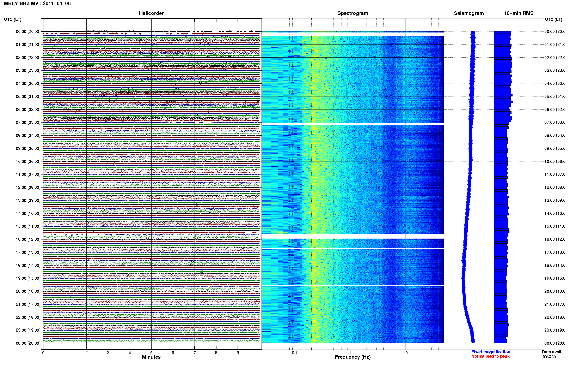The height and width of the screenshot is (368, 588).
Task: Click the 'Data avail.' label
Action: [552, 352]
